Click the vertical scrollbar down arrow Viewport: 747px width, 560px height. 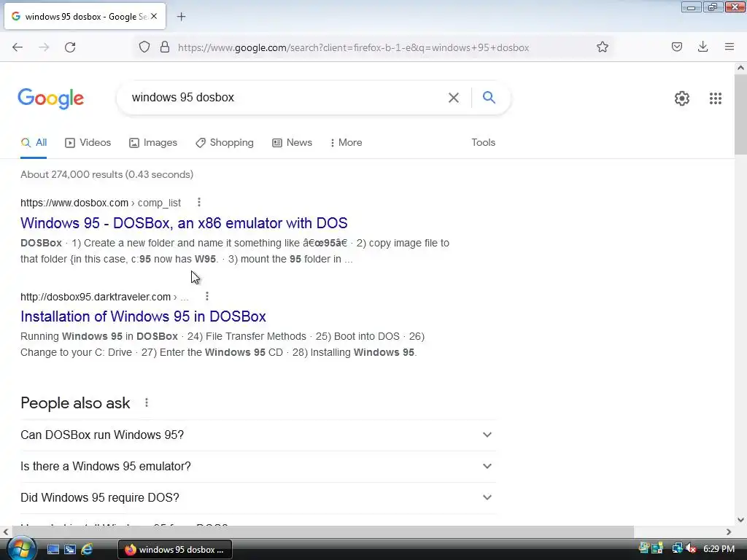point(740,520)
